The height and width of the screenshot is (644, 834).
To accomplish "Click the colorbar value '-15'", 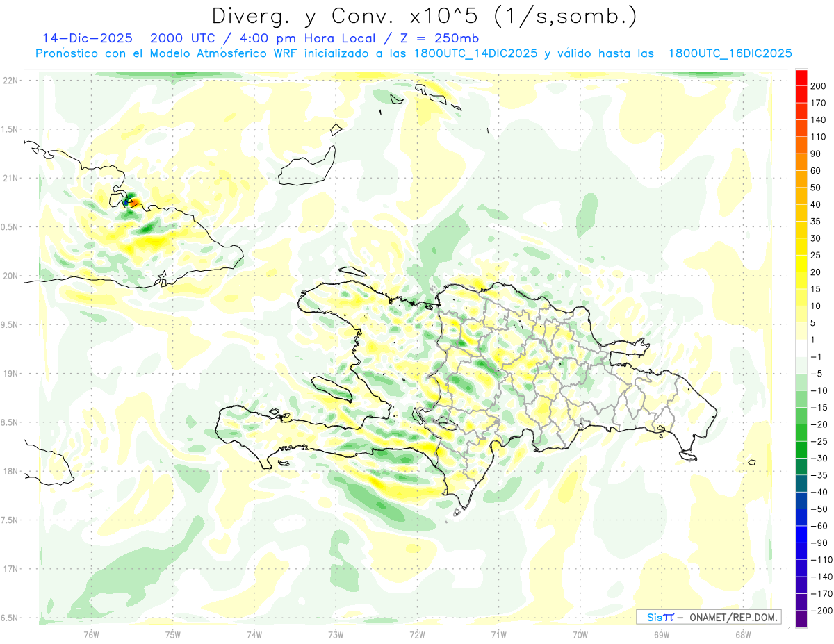I will [x=819, y=407].
